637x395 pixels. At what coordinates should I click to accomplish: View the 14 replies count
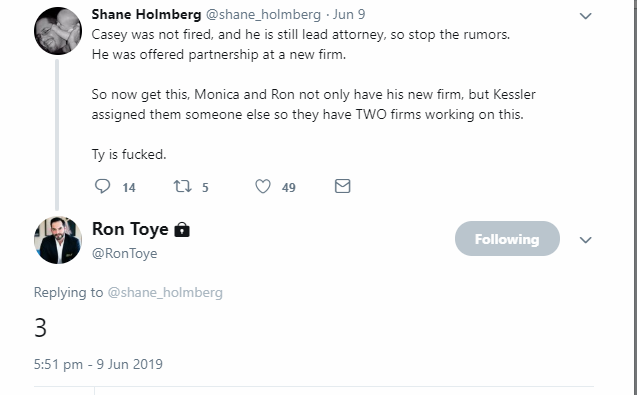click(129, 187)
